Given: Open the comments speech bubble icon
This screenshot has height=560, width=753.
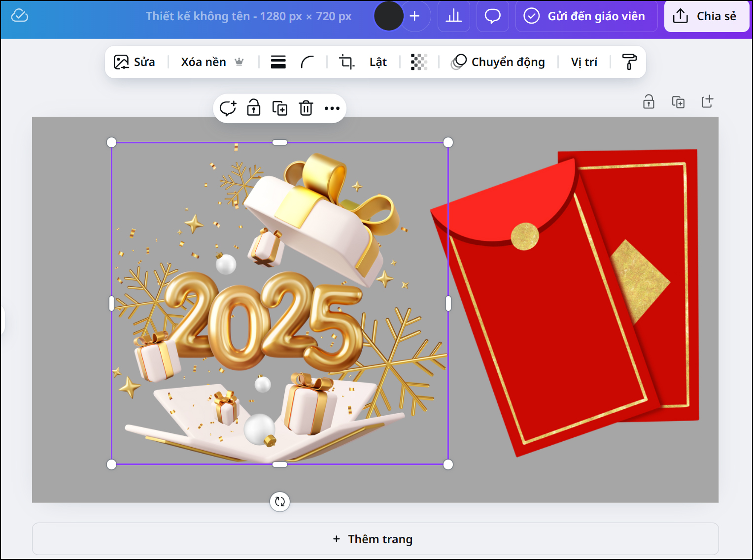Looking at the screenshot, I should click(492, 16).
